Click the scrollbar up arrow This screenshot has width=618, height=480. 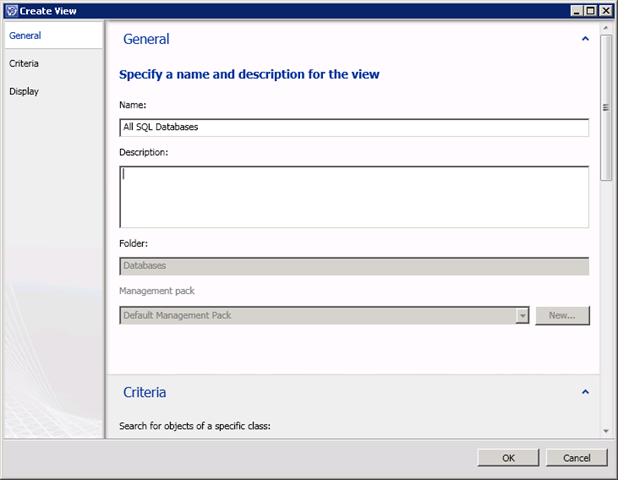tap(606, 28)
